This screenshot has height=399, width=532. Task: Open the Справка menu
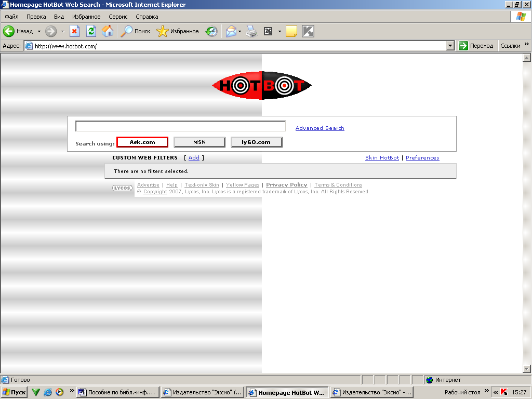(147, 17)
